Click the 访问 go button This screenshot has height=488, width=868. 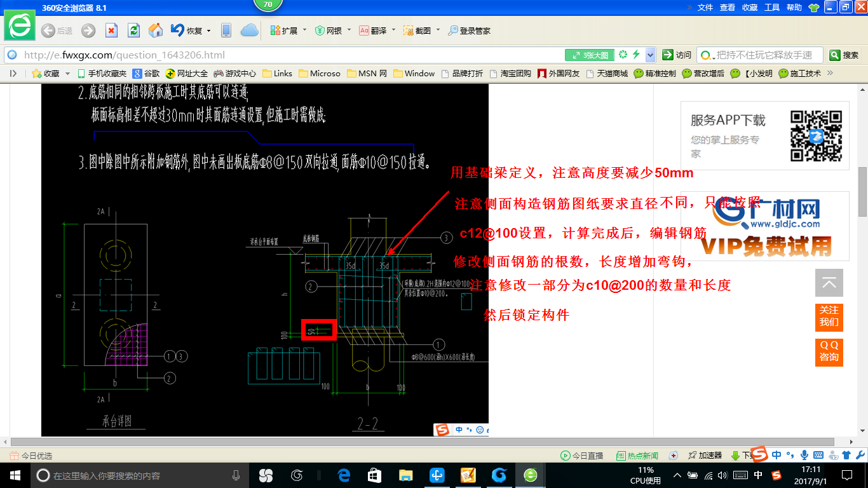677,55
